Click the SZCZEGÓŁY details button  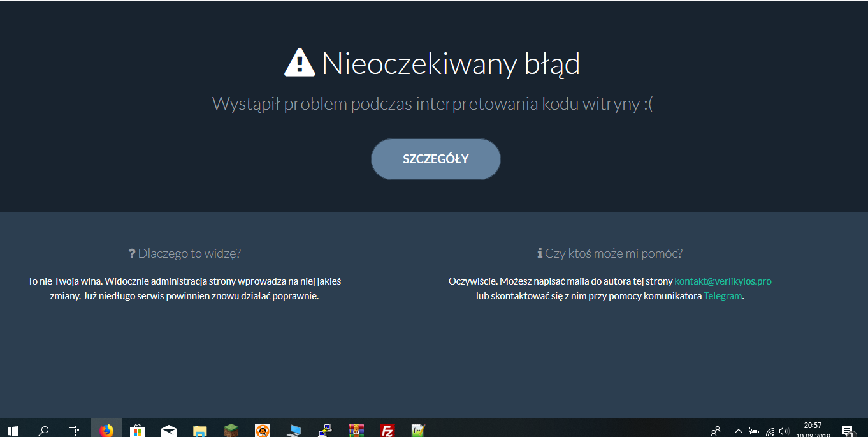pyautogui.click(x=435, y=159)
